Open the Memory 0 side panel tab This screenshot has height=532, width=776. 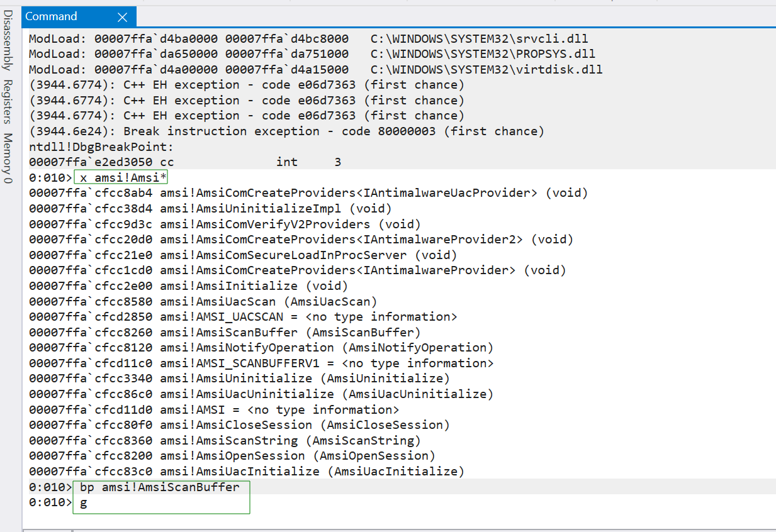click(8, 158)
